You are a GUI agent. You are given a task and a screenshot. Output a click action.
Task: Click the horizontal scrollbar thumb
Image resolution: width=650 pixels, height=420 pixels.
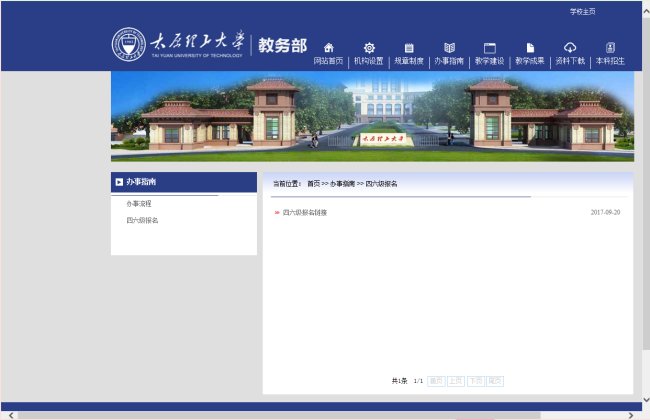pyautogui.click(x=279, y=415)
